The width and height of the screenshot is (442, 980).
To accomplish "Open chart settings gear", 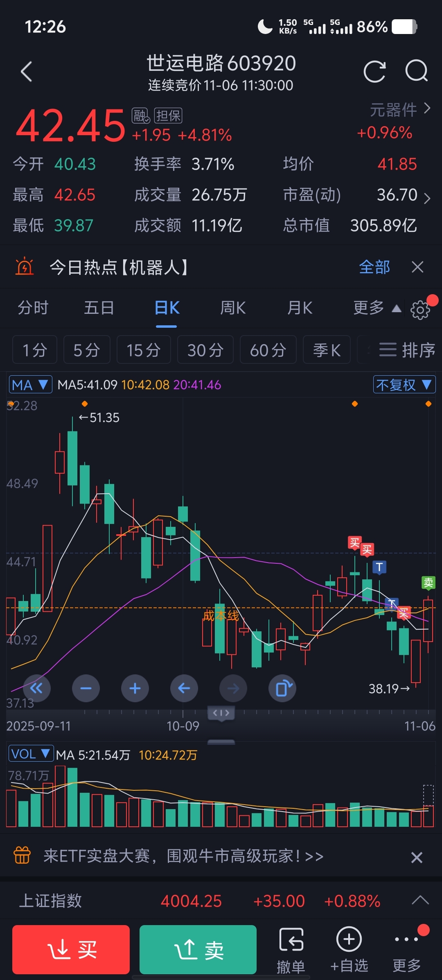I will pos(420,310).
